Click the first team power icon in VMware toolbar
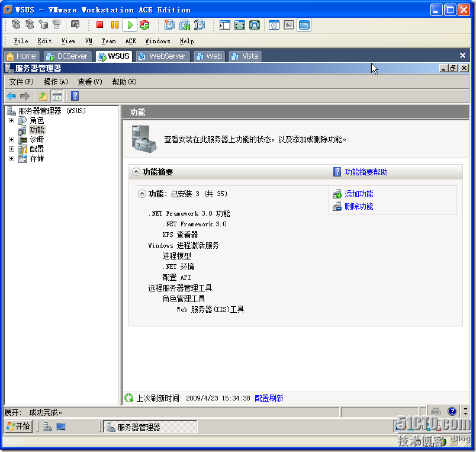The height and width of the screenshot is (452, 476). click(15, 25)
